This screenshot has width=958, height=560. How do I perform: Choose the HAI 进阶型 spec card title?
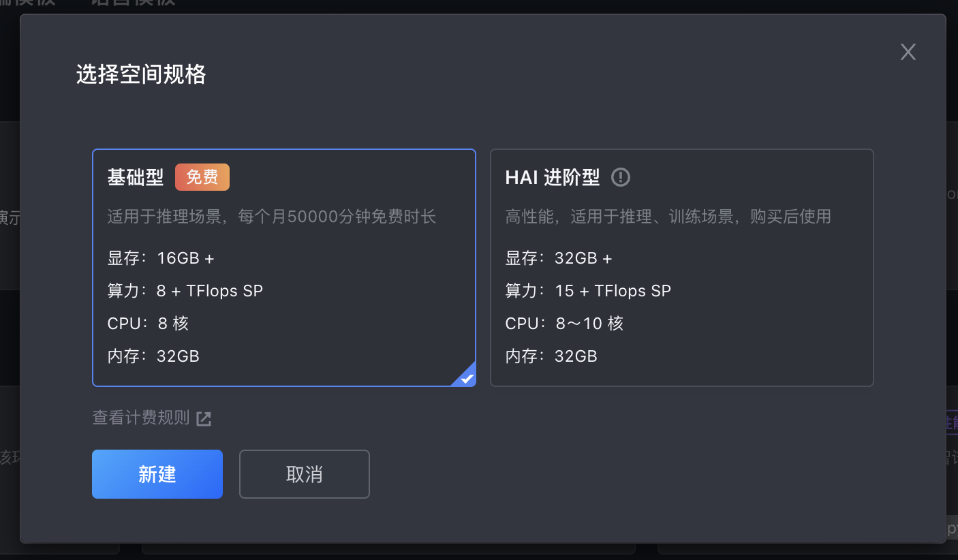(552, 178)
